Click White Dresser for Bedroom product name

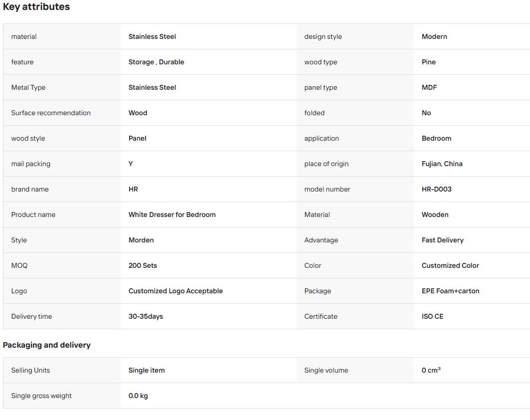[x=172, y=214]
